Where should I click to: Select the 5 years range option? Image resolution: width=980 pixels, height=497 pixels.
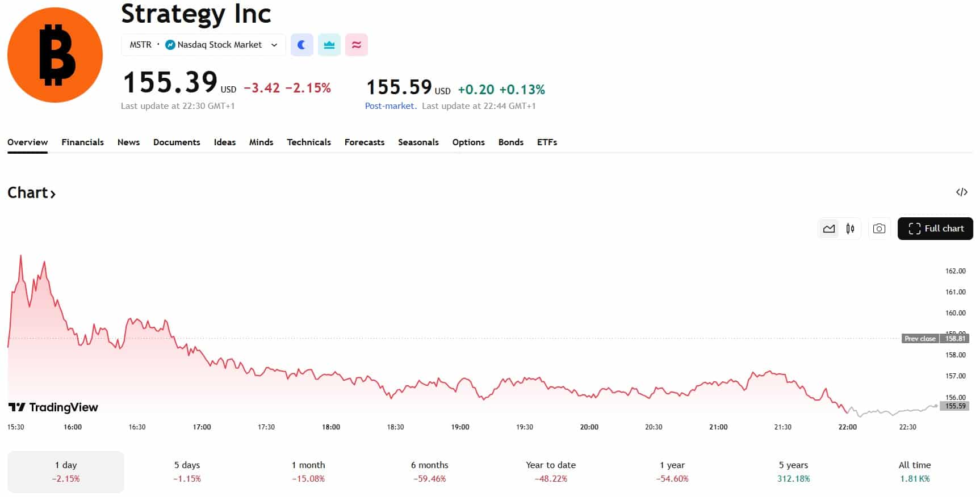793,471
